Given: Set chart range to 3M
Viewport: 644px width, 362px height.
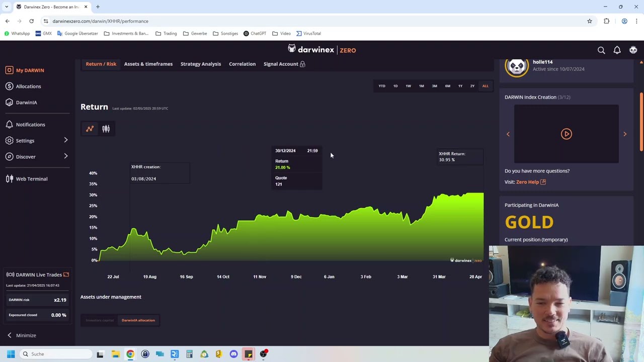Looking at the screenshot, I should click(x=435, y=86).
